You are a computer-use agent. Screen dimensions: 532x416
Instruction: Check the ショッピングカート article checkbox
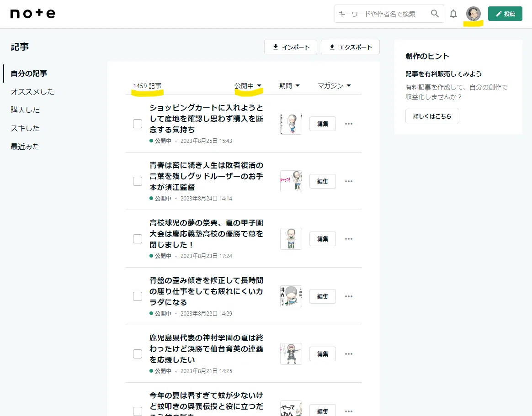click(x=138, y=124)
